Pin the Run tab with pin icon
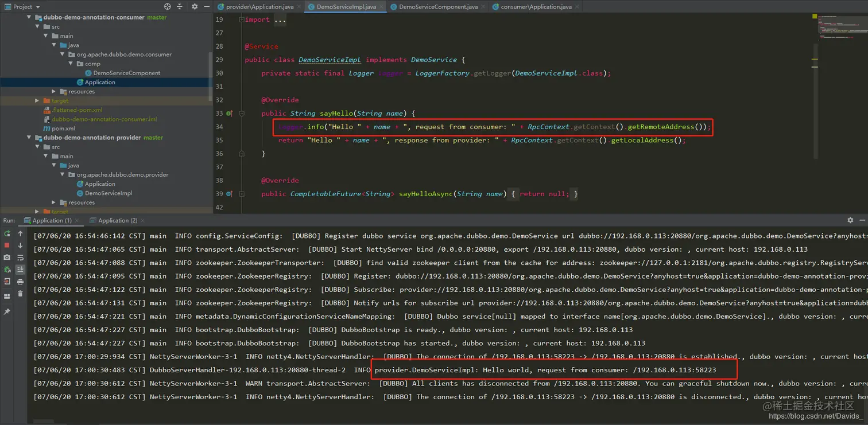 click(7, 312)
